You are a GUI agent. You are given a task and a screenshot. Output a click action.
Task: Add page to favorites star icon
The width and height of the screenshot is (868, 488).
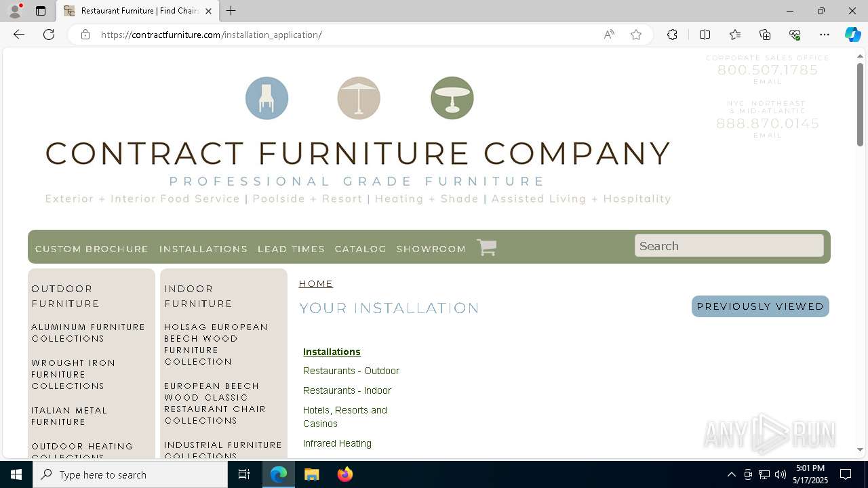click(636, 35)
